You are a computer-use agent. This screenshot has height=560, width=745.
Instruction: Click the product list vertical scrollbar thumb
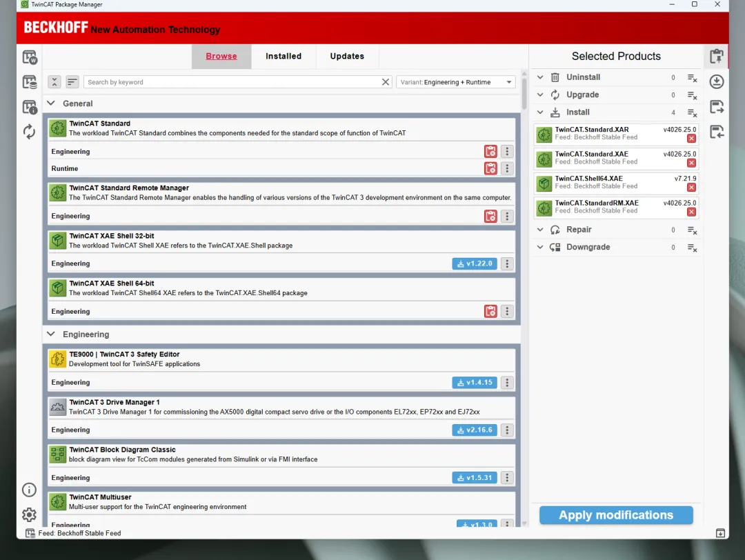point(524,94)
